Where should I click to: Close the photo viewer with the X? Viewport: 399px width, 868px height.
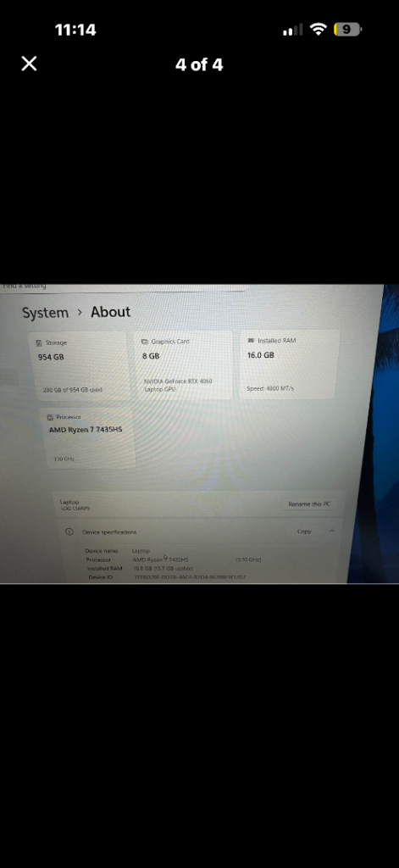[x=29, y=64]
